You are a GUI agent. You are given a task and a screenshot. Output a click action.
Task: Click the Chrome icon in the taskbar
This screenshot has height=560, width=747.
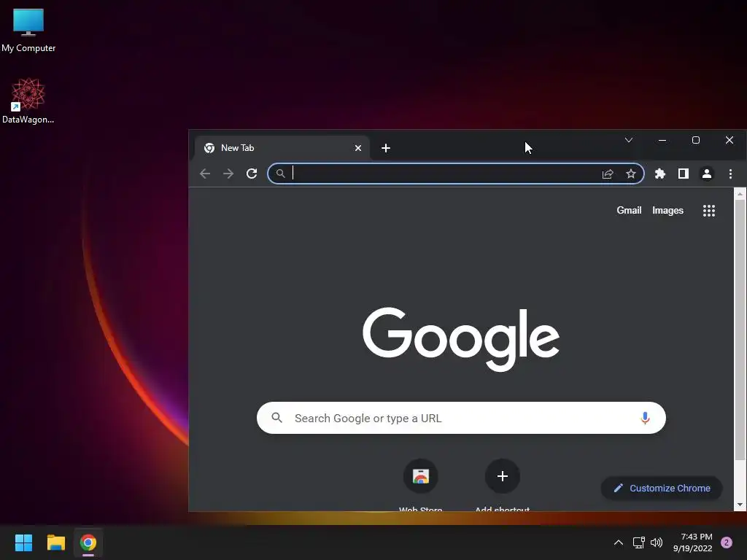point(88,542)
